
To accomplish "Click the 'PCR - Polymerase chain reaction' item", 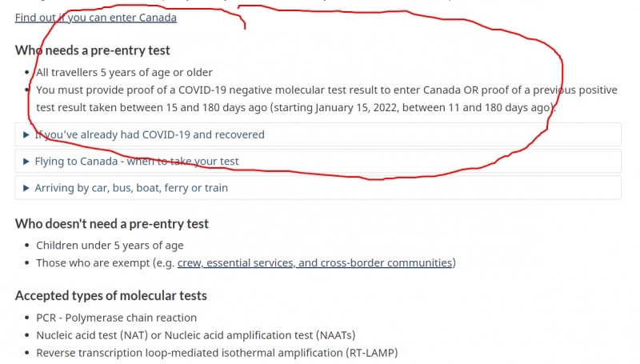I will click(116, 318).
